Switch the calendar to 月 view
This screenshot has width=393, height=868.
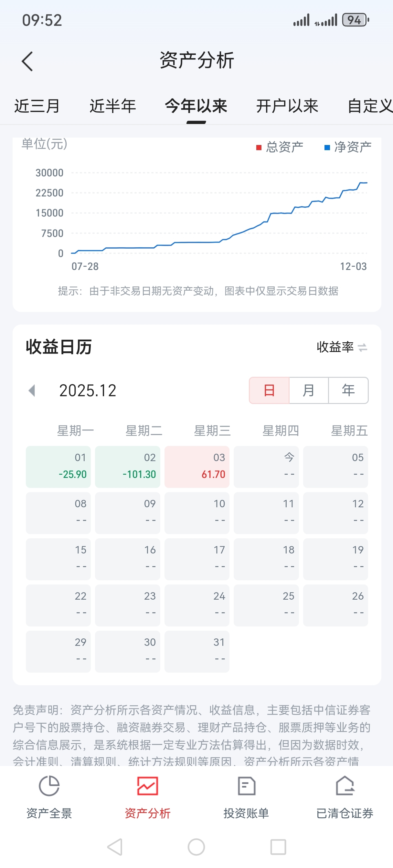[309, 390]
